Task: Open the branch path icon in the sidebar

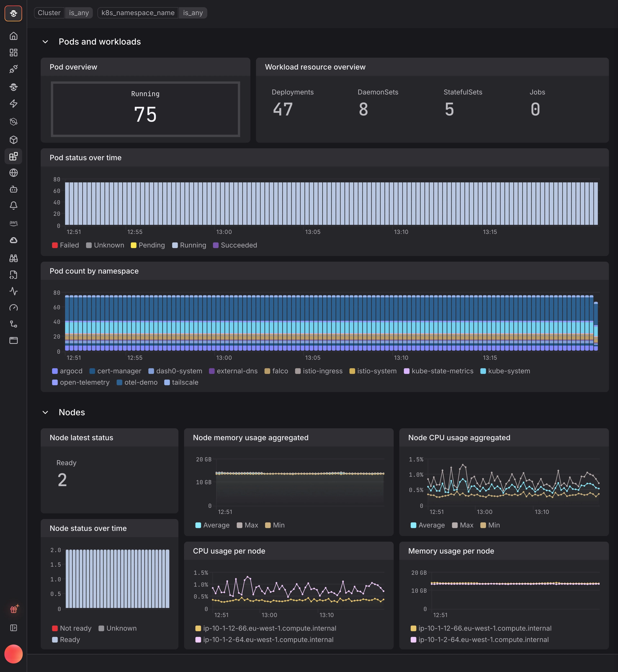Action: point(13,324)
